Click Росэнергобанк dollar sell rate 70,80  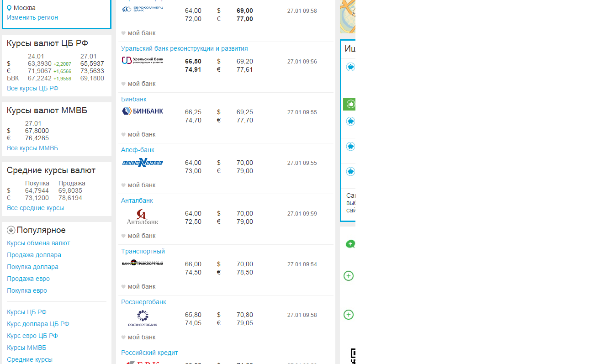pos(245,315)
